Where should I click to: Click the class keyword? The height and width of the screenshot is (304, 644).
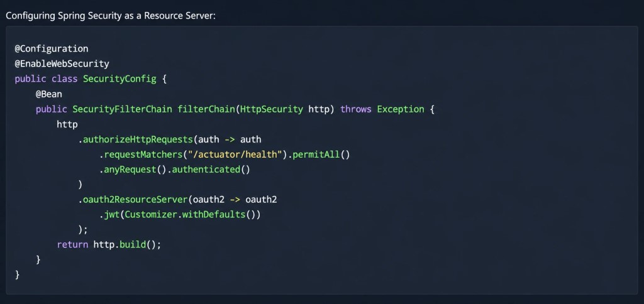[x=65, y=79]
